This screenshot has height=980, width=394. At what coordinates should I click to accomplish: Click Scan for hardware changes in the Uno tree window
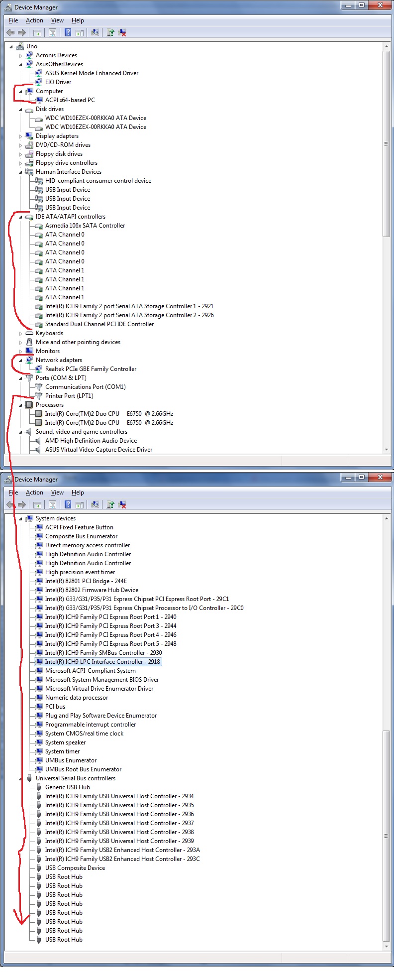click(x=95, y=33)
